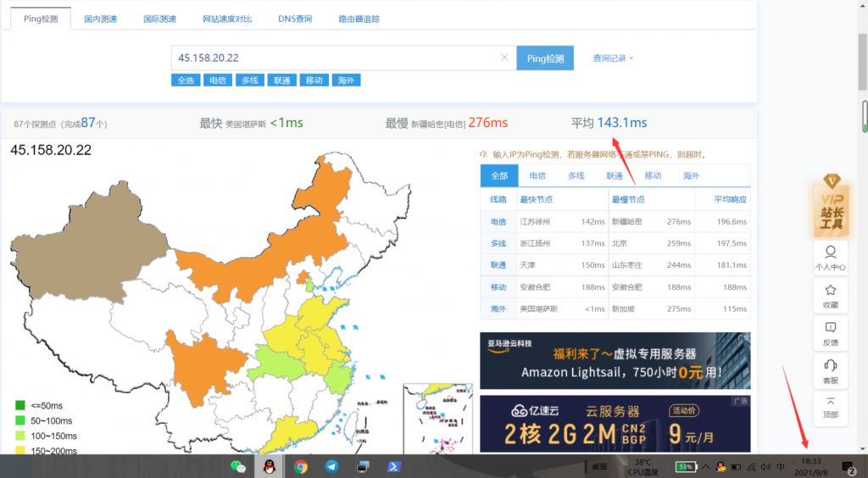Image resolution: width=868 pixels, height=478 pixels.
Task: Jump back with the 顶部 icon
Action: pos(831,408)
